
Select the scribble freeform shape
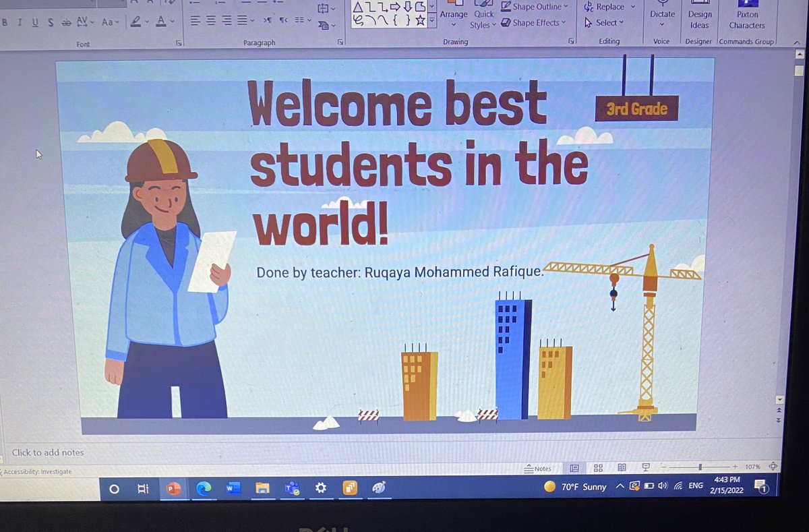pyautogui.click(x=358, y=20)
